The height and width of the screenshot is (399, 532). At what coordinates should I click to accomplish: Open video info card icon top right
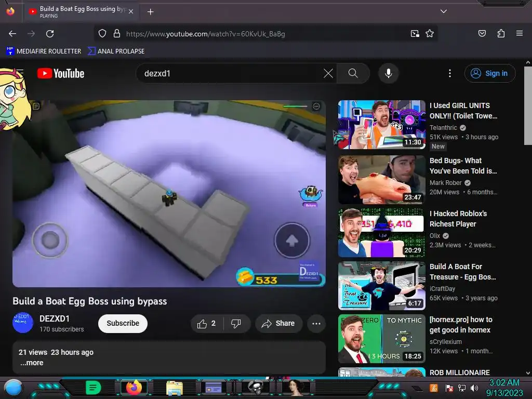316,107
